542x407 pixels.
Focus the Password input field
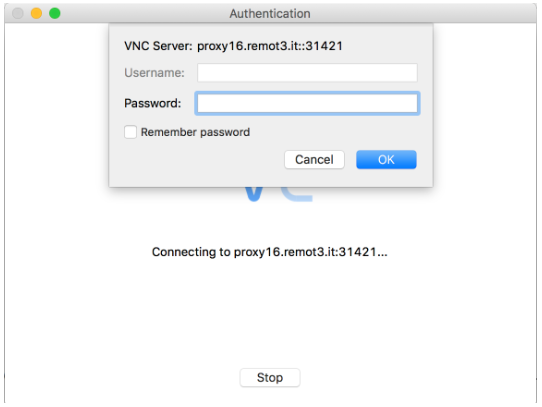click(x=307, y=103)
